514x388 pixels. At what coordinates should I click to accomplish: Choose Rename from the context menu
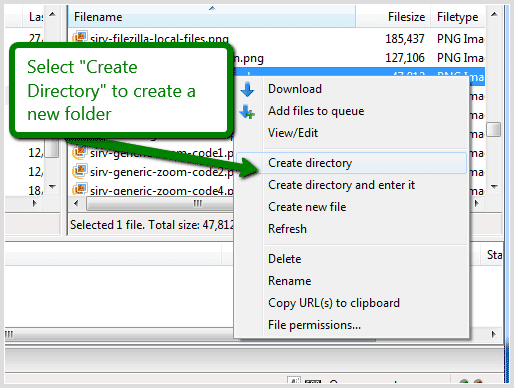[290, 281]
